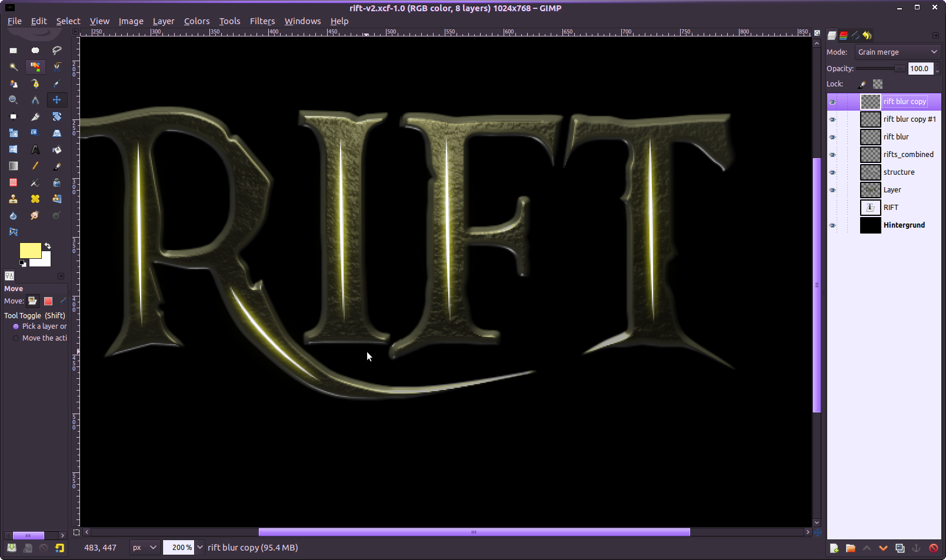Select the Scale tool

pos(13,133)
